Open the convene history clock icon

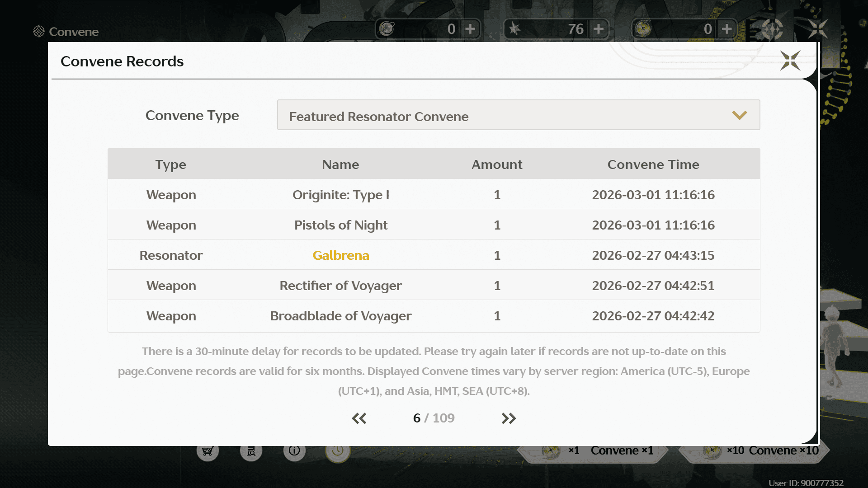click(338, 451)
